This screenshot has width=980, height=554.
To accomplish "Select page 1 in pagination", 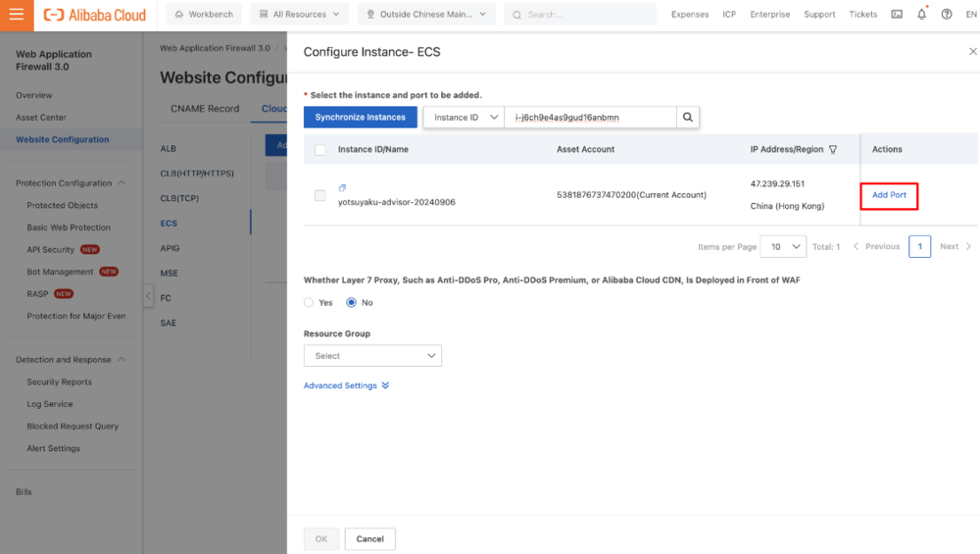I will pyautogui.click(x=919, y=246).
